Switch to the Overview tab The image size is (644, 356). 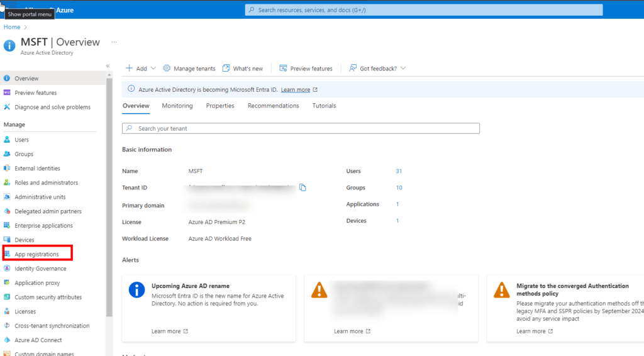(x=136, y=106)
